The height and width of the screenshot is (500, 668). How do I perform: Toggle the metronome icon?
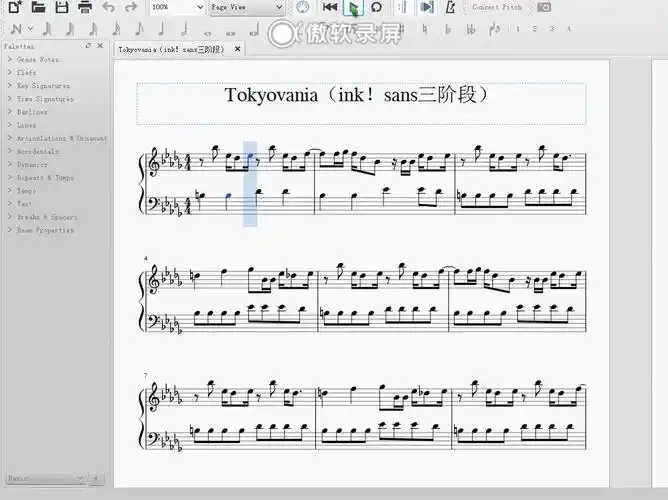click(450, 7)
